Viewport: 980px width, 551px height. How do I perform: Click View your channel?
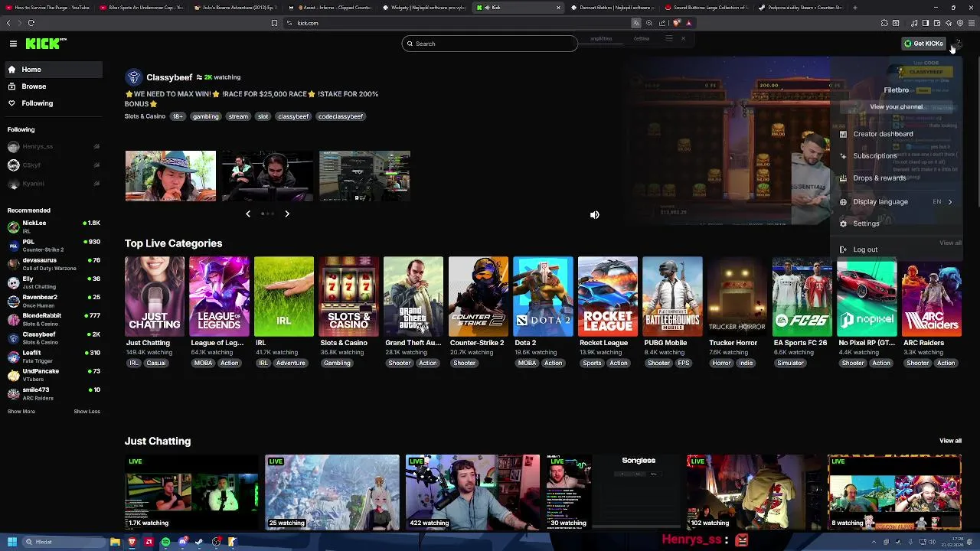pyautogui.click(x=896, y=107)
